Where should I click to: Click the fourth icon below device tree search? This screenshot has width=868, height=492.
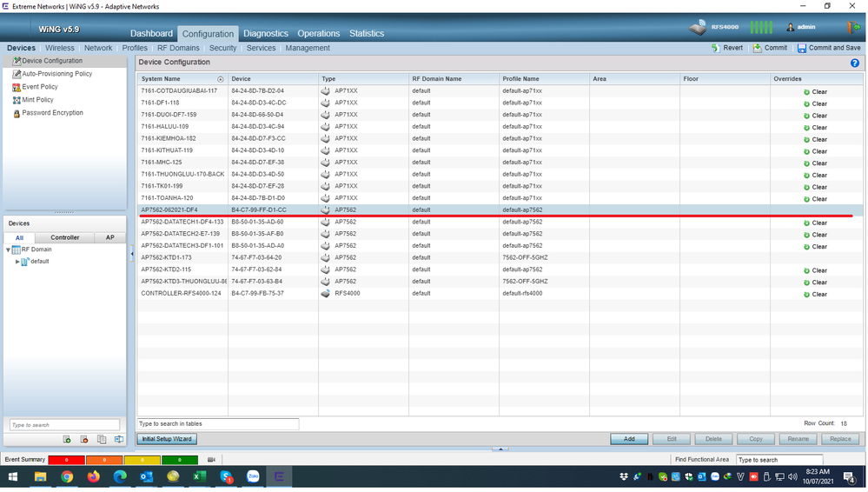tap(118, 439)
